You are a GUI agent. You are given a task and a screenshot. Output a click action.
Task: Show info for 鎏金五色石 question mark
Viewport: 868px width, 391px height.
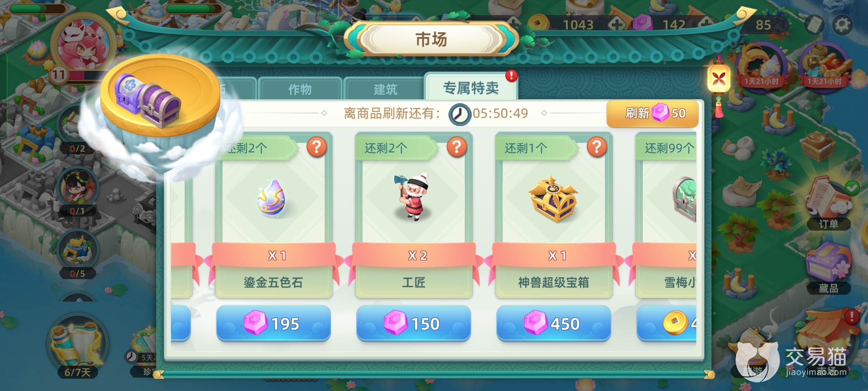(x=317, y=147)
